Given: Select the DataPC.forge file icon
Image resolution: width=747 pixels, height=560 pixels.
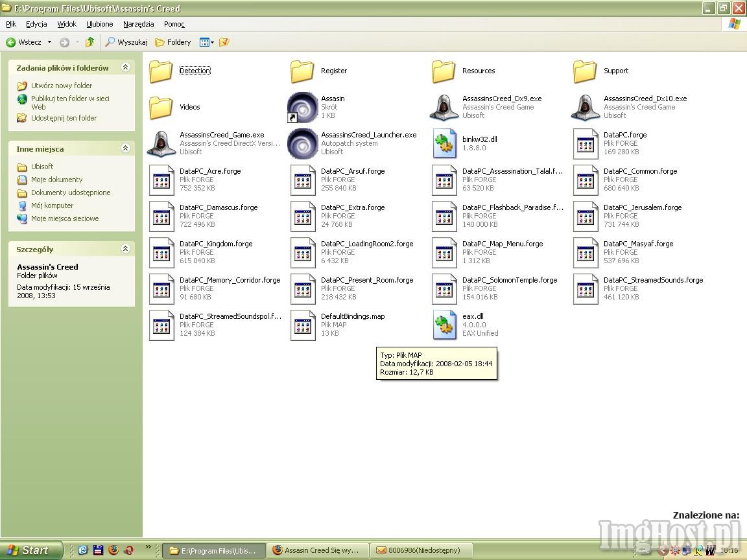Looking at the screenshot, I should coord(586,143).
